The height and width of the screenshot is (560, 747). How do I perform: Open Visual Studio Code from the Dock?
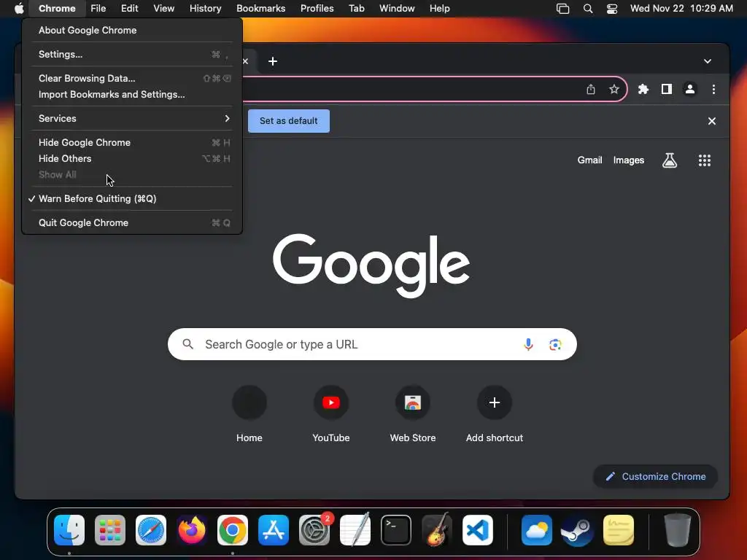coord(478,530)
